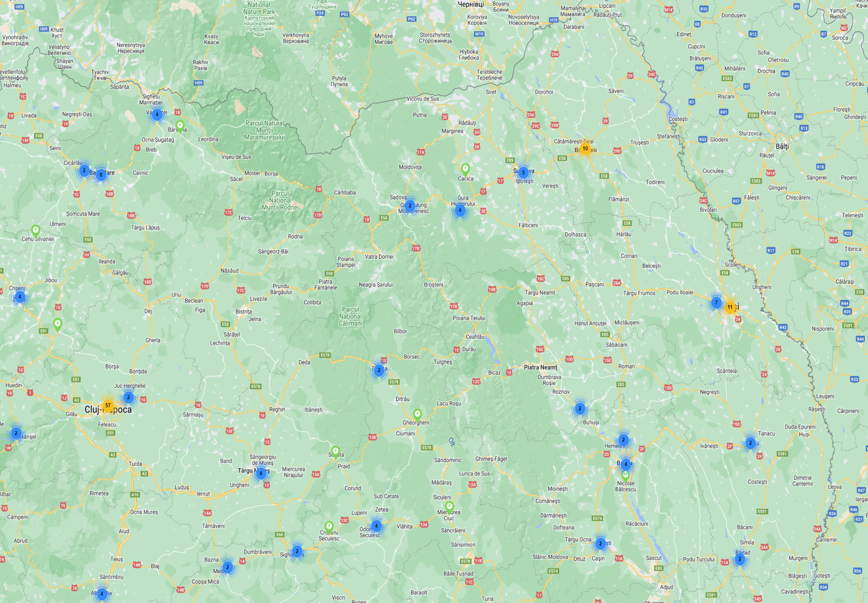Screen dimensions: 868x603
Task: Select the green pin above Cristuru Secuiesc
Action: point(329,526)
